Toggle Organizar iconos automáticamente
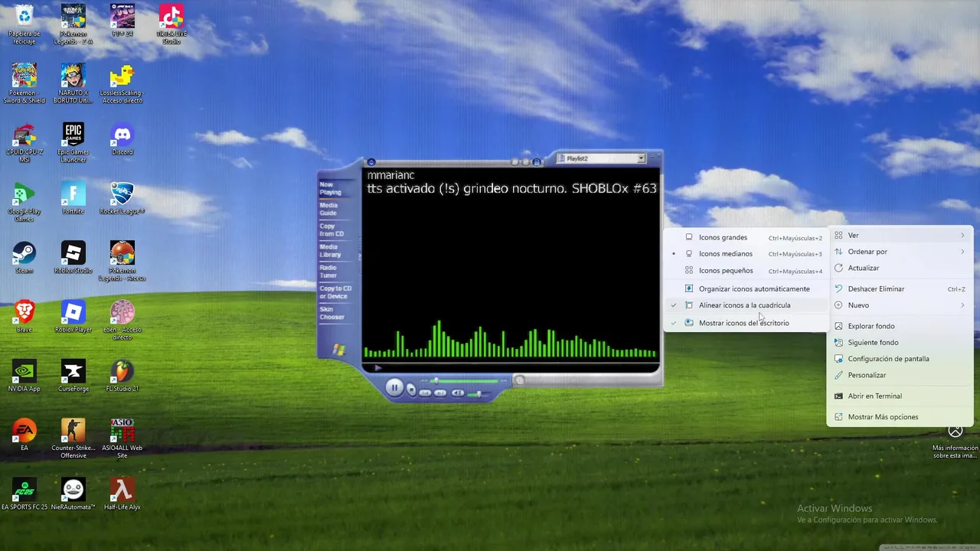This screenshot has width=980, height=551. tap(746, 289)
